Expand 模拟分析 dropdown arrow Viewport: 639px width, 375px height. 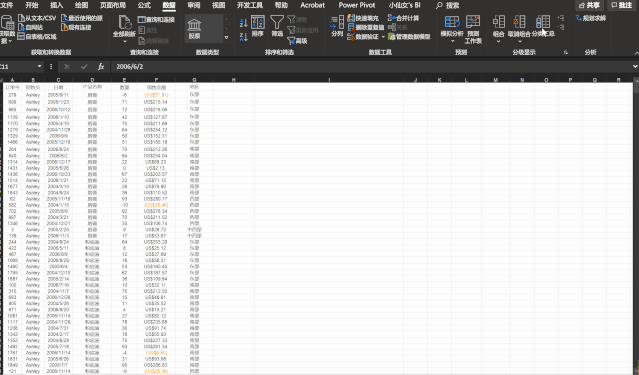(x=452, y=41)
